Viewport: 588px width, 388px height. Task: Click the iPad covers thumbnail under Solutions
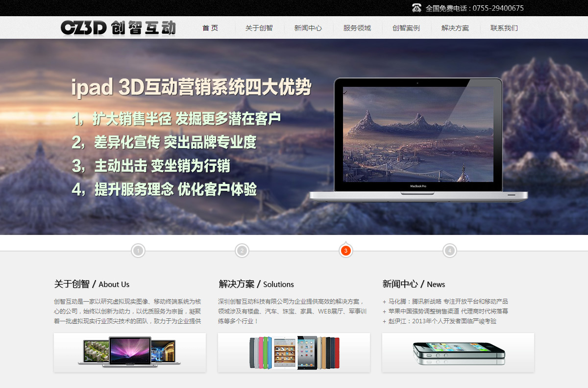pos(294,352)
